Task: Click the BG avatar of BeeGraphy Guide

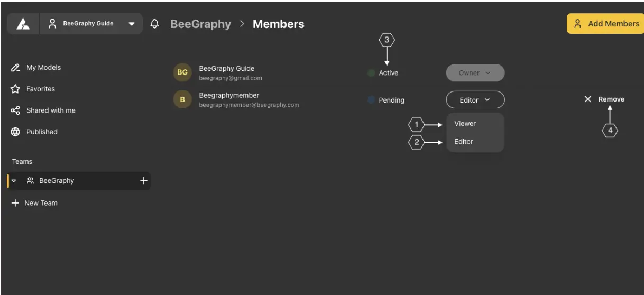Action: [x=182, y=72]
